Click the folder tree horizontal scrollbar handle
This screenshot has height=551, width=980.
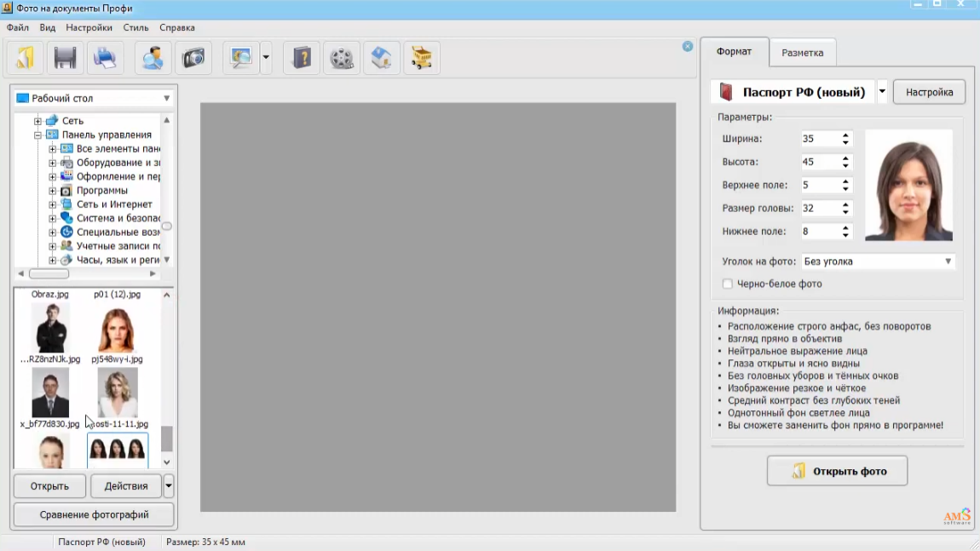(x=49, y=273)
